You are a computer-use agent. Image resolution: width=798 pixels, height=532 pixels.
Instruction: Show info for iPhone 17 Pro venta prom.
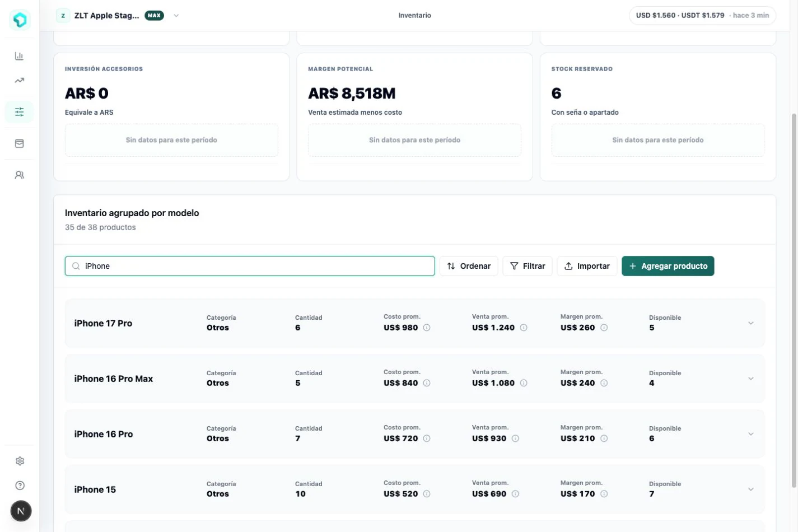point(524,328)
